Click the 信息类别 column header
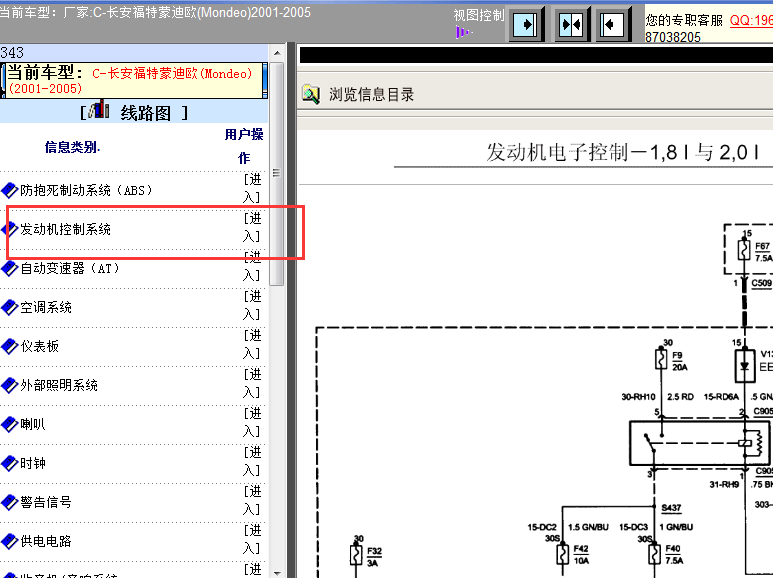Image resolution: width=773 pixels, height=578 pixels. pyautogui.click(x=72, y=147)
